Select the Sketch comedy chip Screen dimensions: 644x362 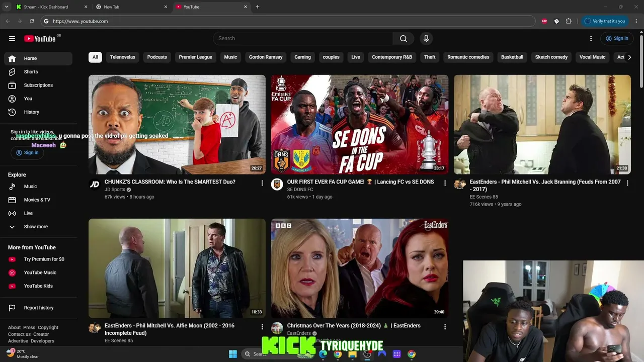[551, 57]
